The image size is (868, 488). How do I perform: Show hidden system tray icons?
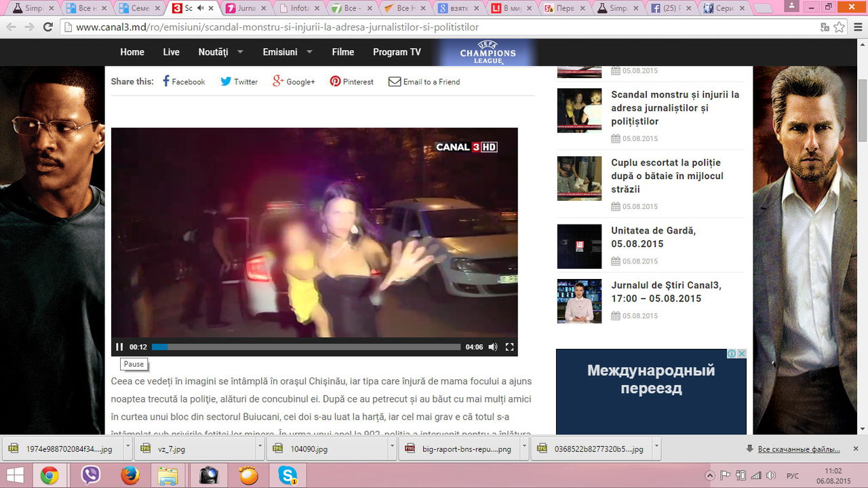[710, 475]
